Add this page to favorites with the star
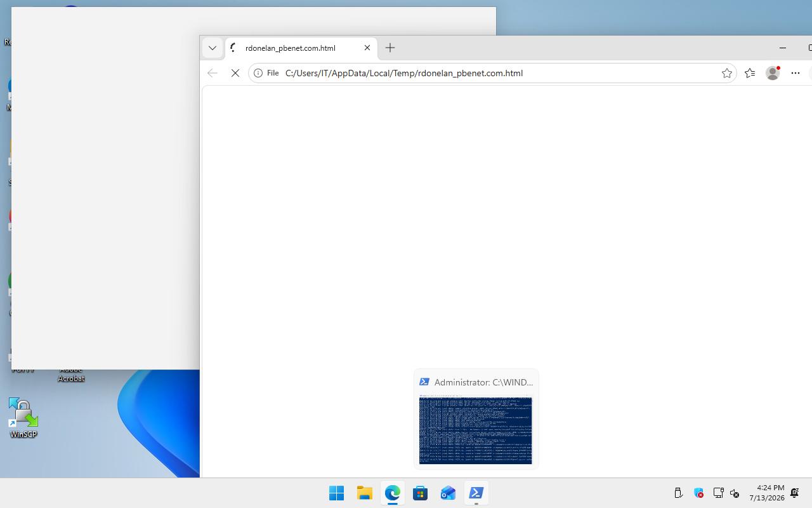This screenshot has width=812, height=508. pos(727,73)
